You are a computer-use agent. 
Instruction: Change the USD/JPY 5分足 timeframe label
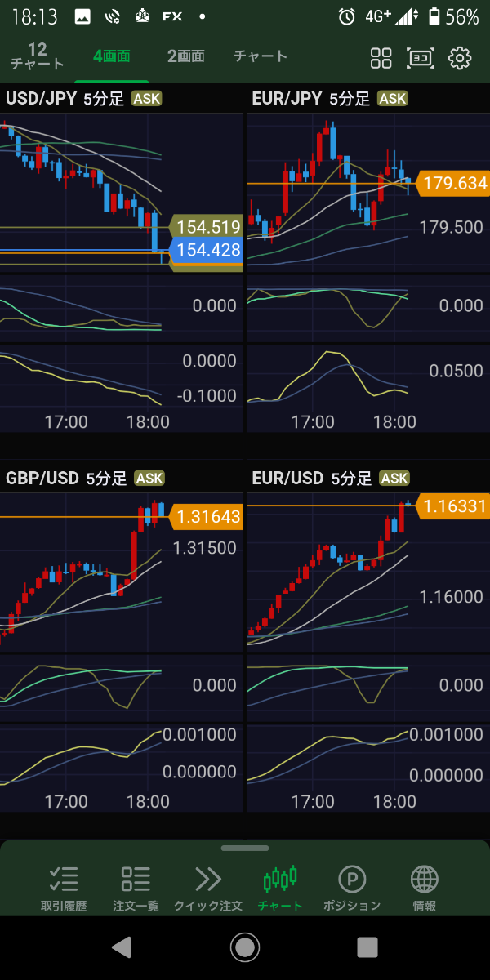point(104,100)
